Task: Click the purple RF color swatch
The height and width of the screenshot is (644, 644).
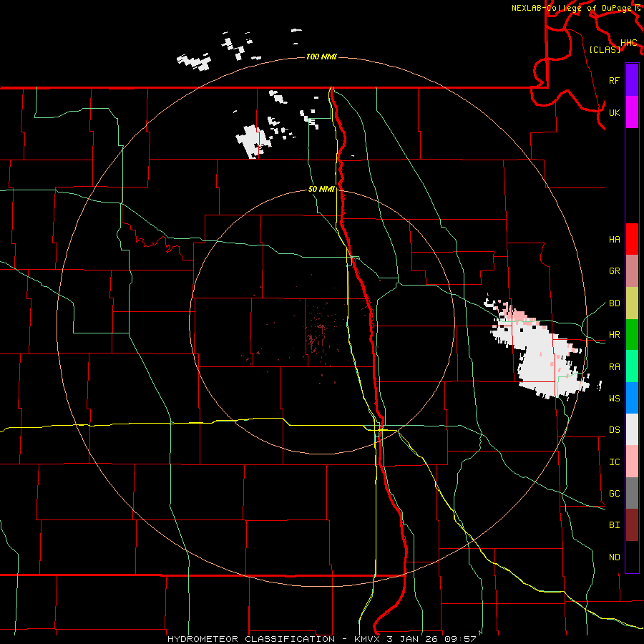Action: (632, 79)
